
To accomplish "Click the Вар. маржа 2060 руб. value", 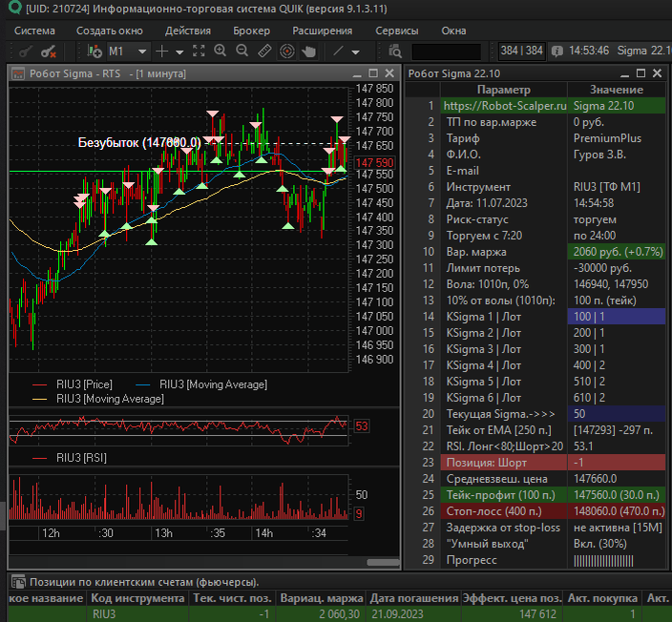I will pos(617,252).
